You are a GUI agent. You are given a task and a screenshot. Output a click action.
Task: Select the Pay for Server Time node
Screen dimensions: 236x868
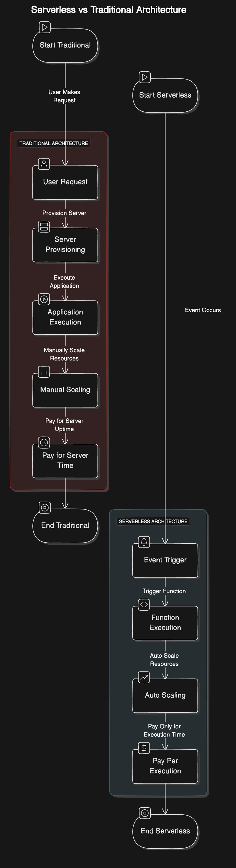pos(65,461)
